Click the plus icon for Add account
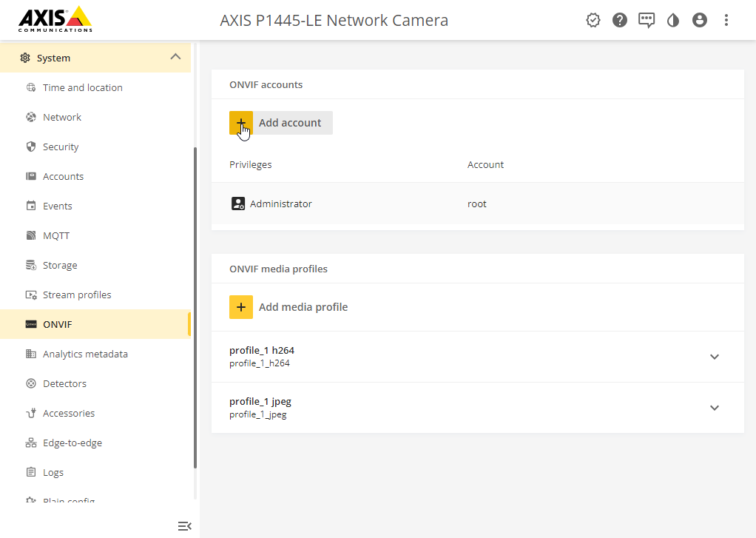Image resolution: width=756 pixels, height=538 pixels. [241, 123]
